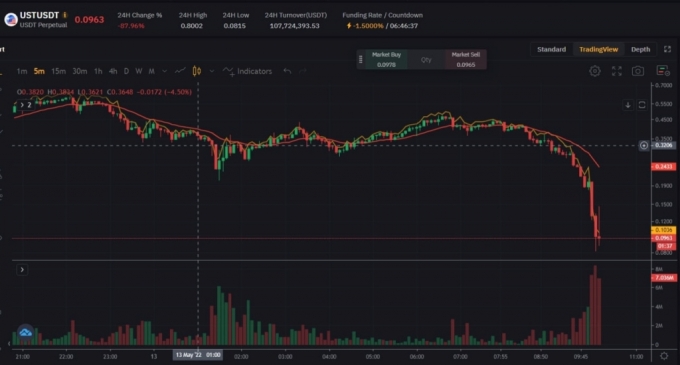Image resolution: width=680 pixels, height=365 pixels.
Task: Focus the Qty input field
Action: pos(426,60)
